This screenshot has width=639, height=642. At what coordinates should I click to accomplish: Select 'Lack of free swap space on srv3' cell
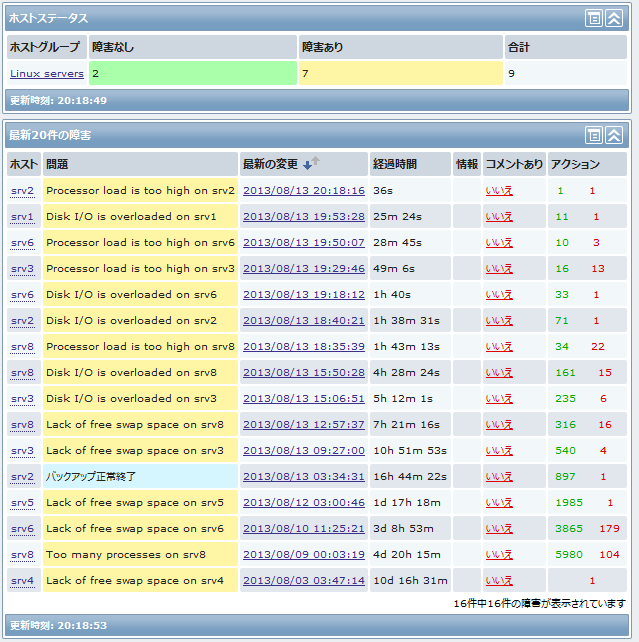pyautogui.click(x=140, y=451)
